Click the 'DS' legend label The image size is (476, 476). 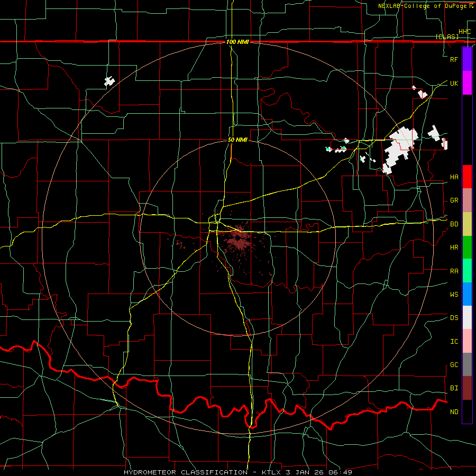click(454, 318)
